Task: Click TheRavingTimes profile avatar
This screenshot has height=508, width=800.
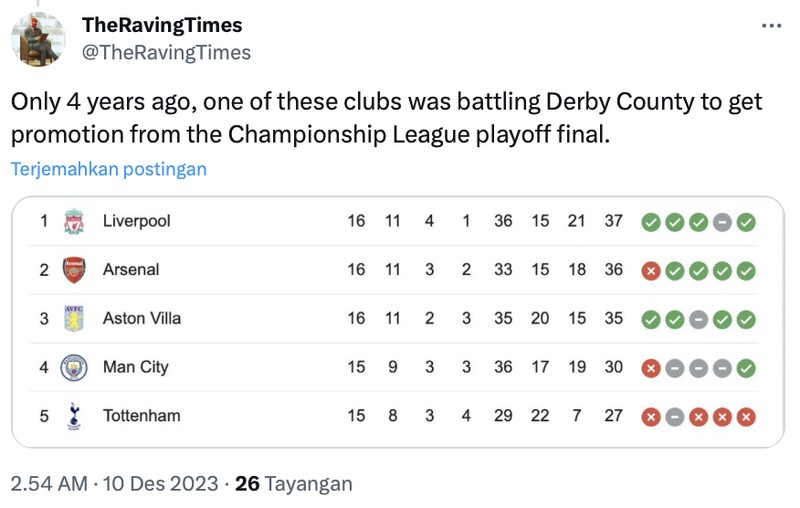Action: tap(38, 40)
